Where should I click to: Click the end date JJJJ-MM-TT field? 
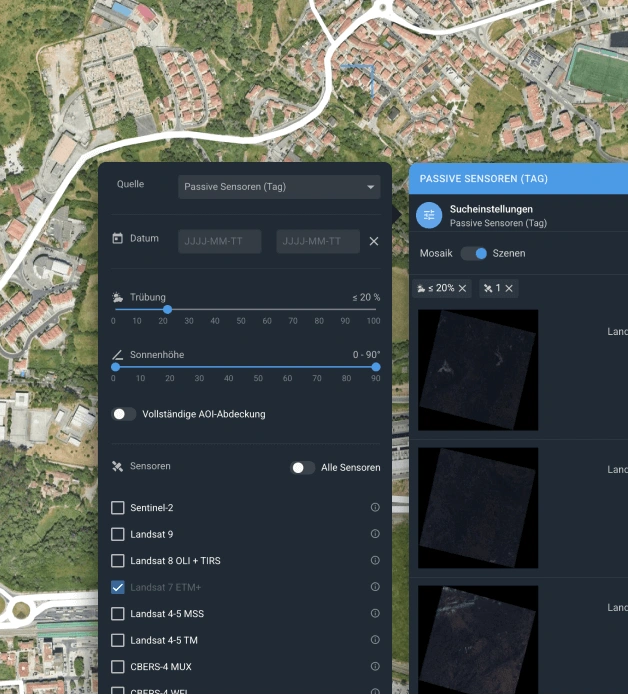coord(317,241)
